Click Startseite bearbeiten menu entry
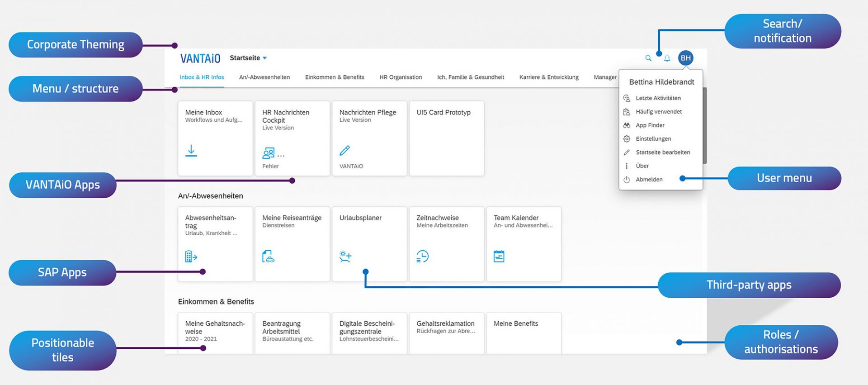 [x=662, y=152]
